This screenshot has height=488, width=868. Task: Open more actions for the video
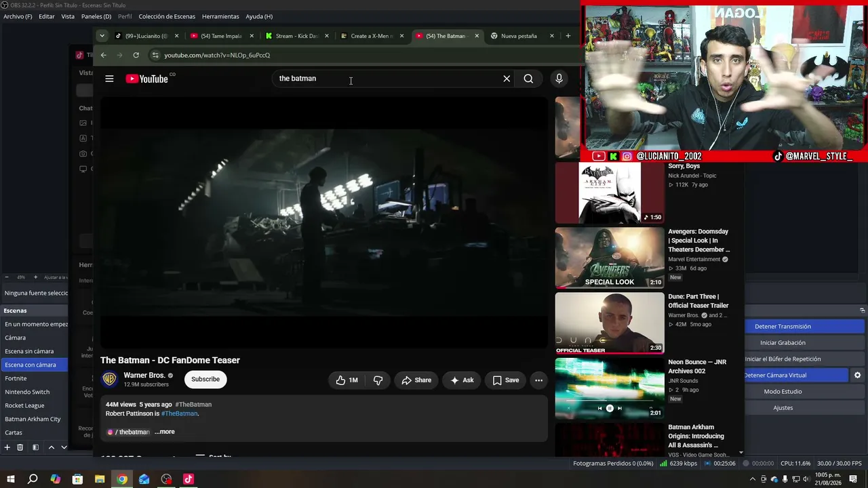coord(538,380)
